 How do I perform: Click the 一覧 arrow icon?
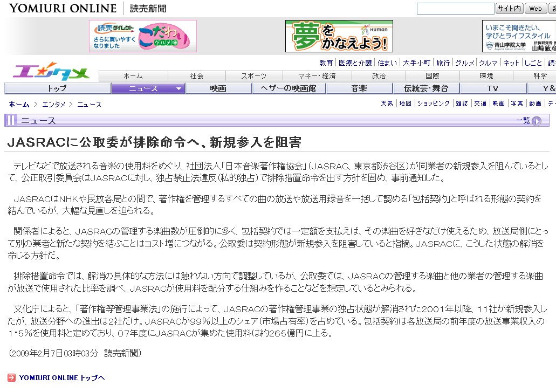[x=537, y=121]
